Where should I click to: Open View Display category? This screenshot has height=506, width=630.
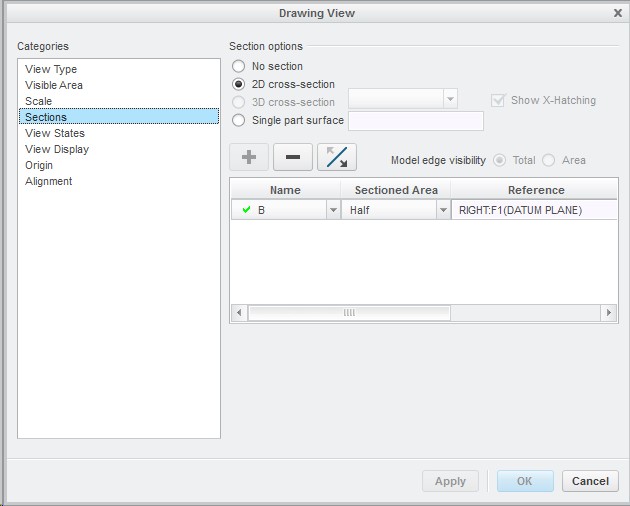point(119,149)
